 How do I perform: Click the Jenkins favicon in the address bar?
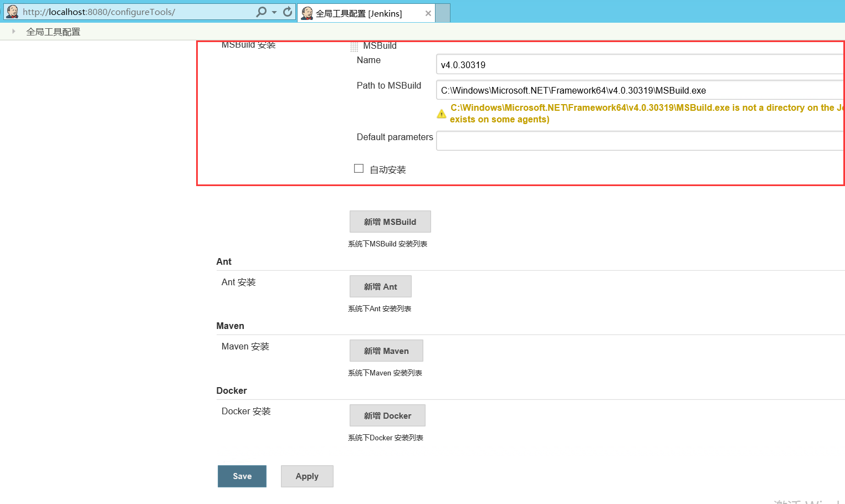pyautogui.click(x=11, y=11)
